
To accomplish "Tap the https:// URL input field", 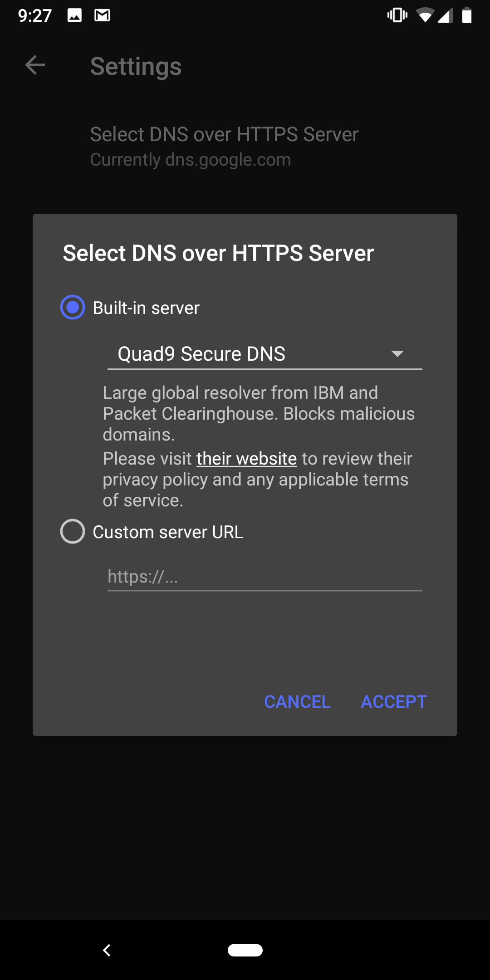I will click(x=265, y=577).
